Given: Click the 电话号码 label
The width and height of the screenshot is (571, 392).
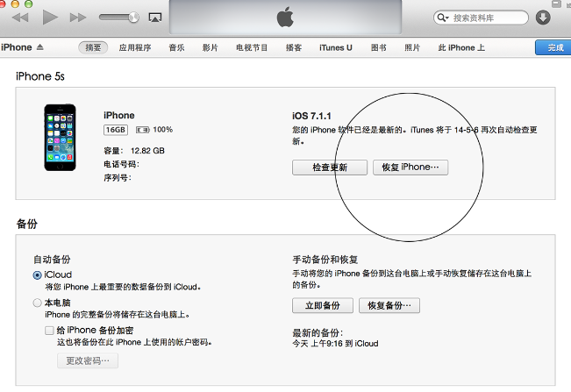Looking at the screenshot, I should [x=121, y=164].
